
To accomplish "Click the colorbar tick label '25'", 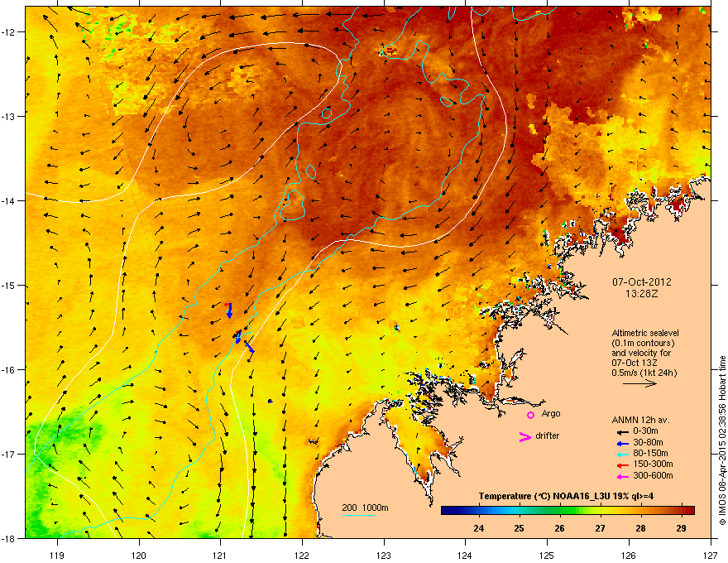I will 519,528.
